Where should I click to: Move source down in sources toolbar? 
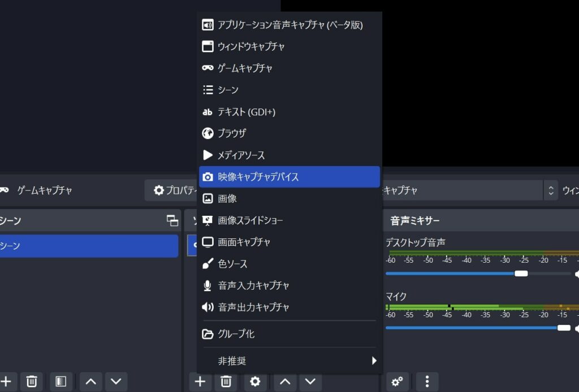[310, 381]
